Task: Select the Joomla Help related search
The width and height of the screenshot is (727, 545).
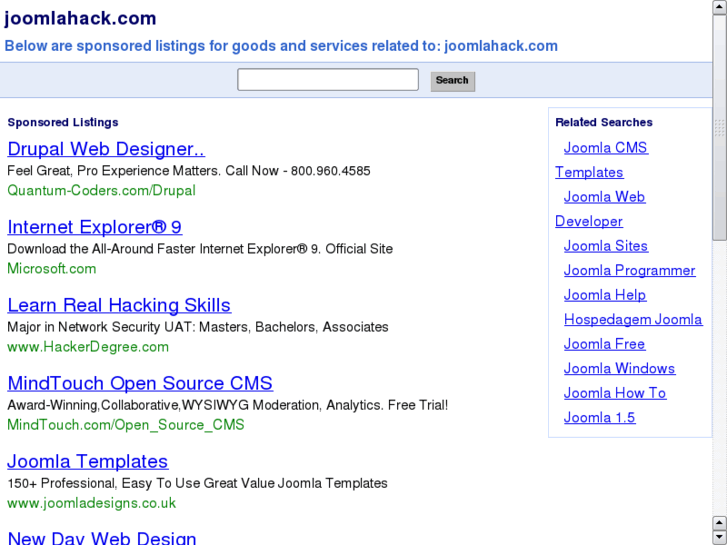Action: [x=605, y=295]
